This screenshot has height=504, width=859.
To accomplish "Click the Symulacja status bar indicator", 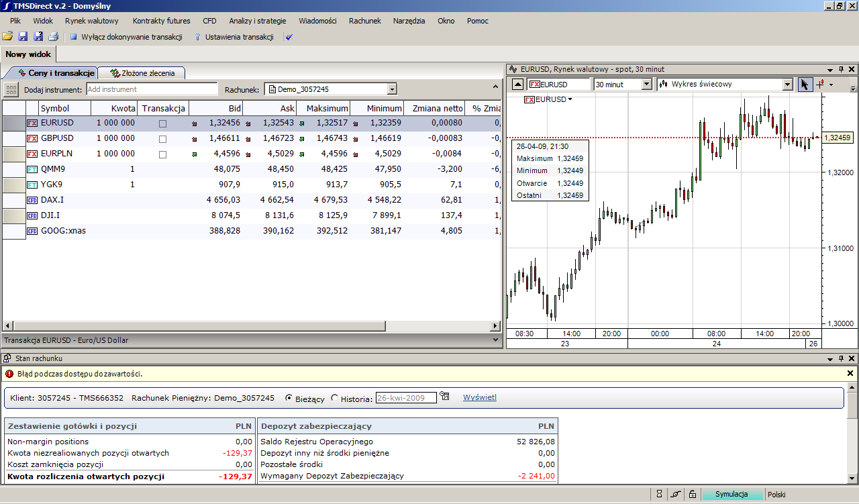I will (x=731, y=495).
